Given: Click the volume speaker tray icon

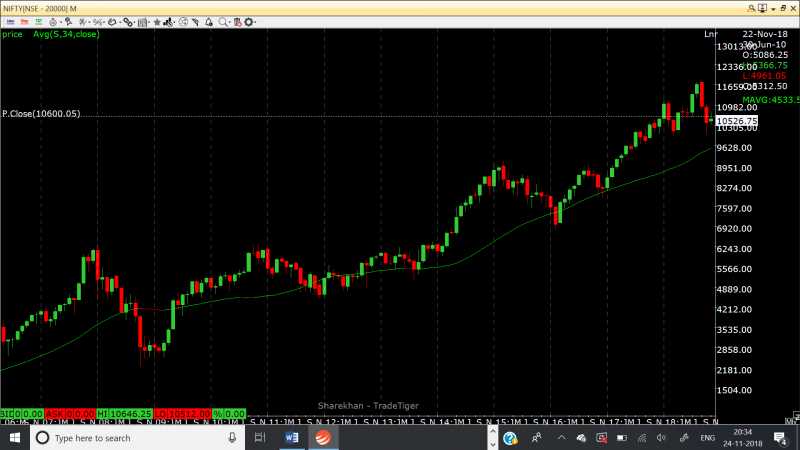Looking at the screenshot, I should 661,438.
